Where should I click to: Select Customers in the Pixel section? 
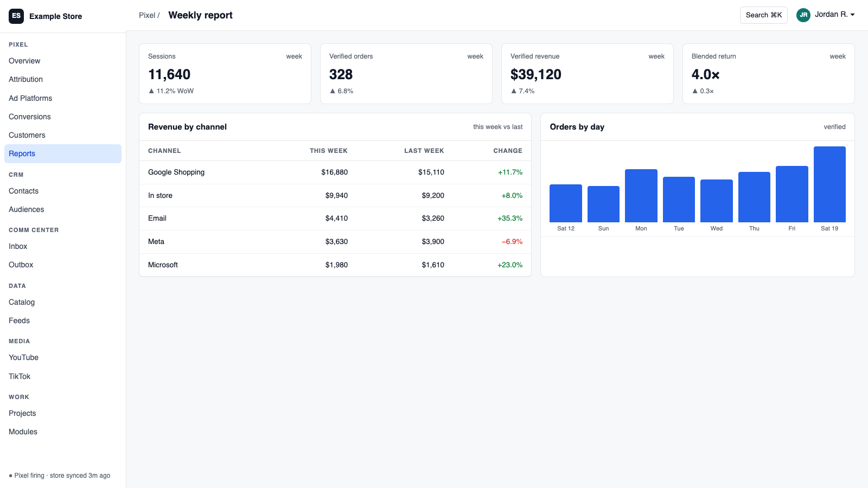(x=63, y=135)
